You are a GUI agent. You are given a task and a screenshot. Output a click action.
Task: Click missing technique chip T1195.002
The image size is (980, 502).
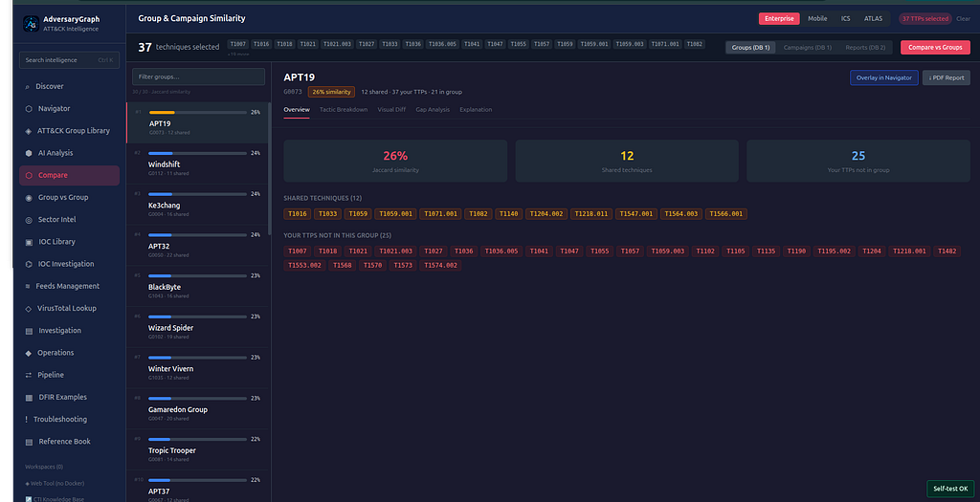coord(835,251)
